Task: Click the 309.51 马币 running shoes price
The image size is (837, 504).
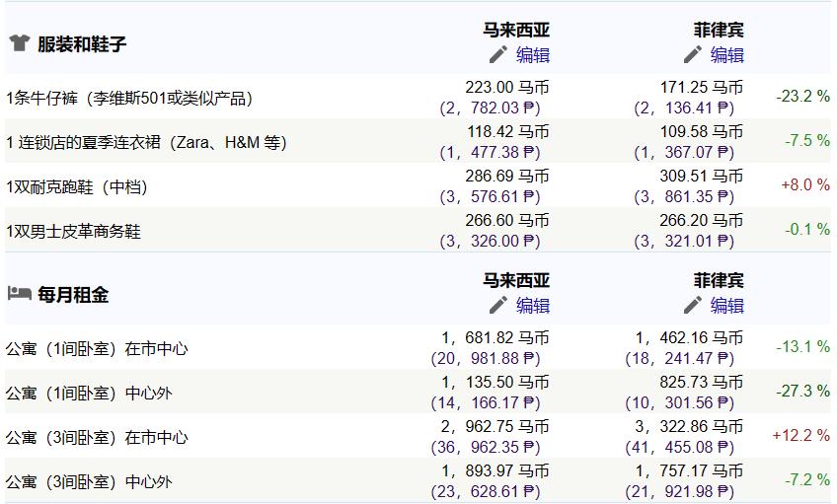Action: (702, 176)
